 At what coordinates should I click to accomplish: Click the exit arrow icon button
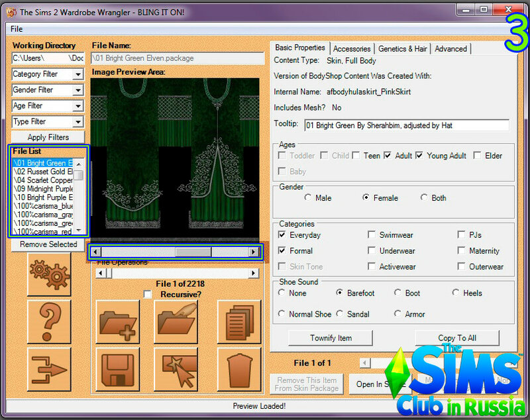point(49,370)
